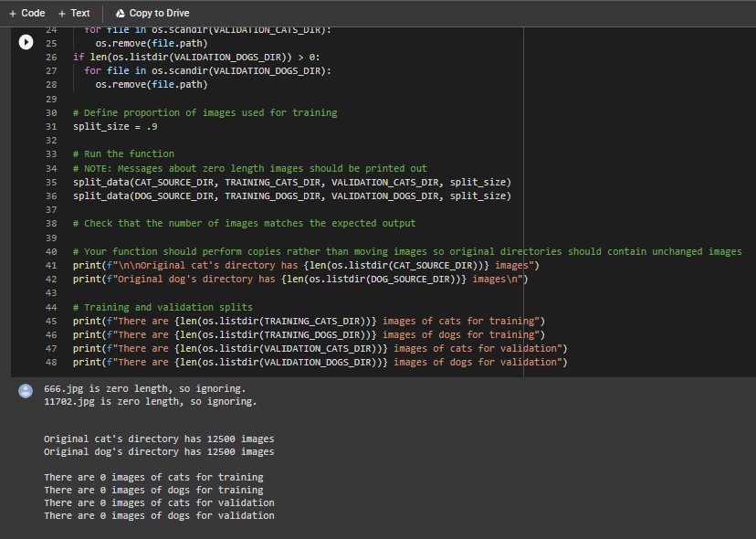Add a new Text cell
The height and width of the screenshot is (539, 756).
coord(74,13)
